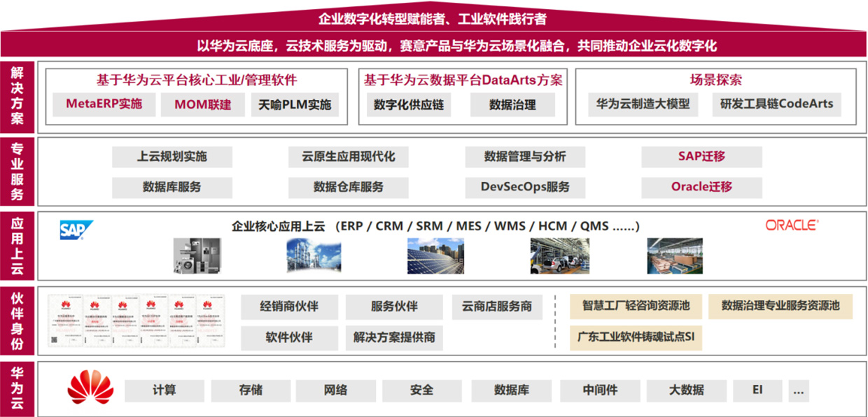Select the automobile assembly line picture
The width and height of the screenshot is (868, 417).
[x=559, y=255]
